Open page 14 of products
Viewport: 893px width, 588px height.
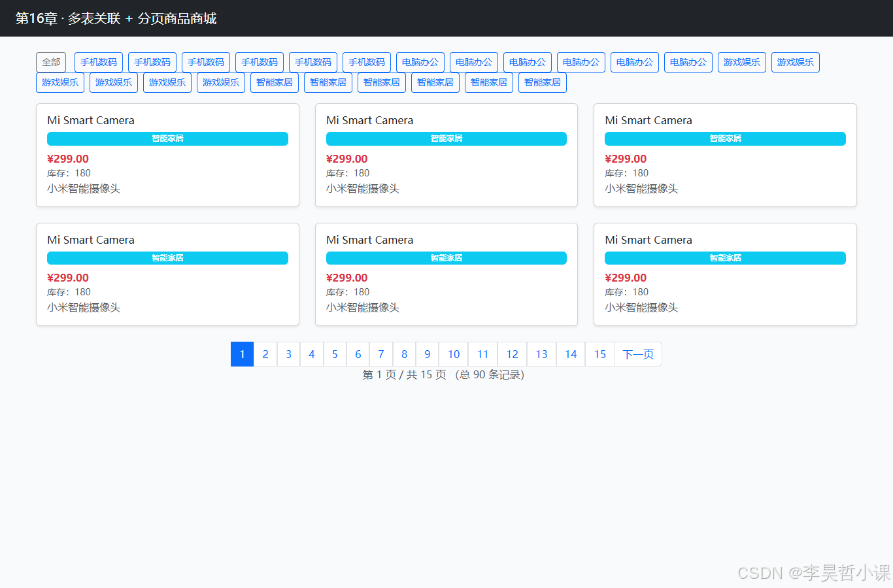(x=571, y=354)
